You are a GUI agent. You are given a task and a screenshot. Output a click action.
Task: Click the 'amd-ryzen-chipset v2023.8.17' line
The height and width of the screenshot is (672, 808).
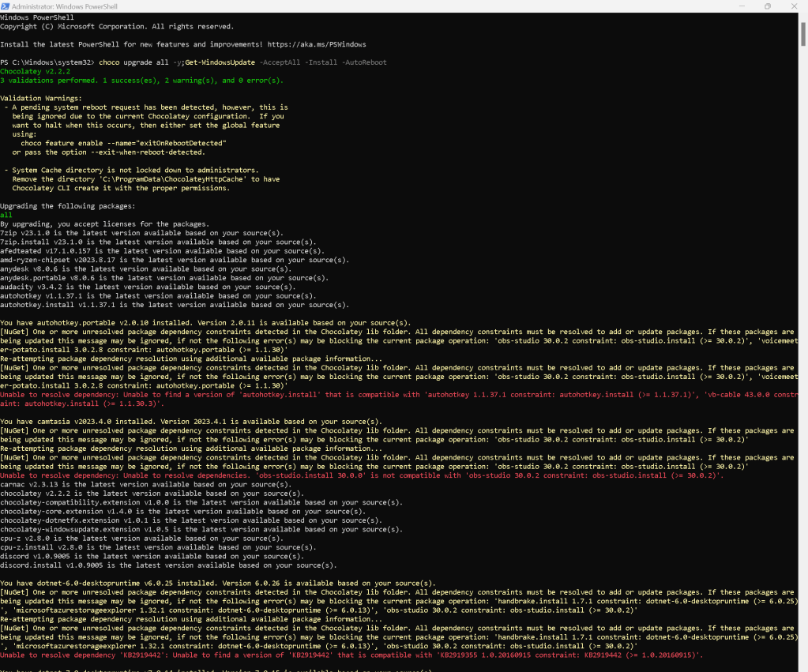tap(175, 261)
